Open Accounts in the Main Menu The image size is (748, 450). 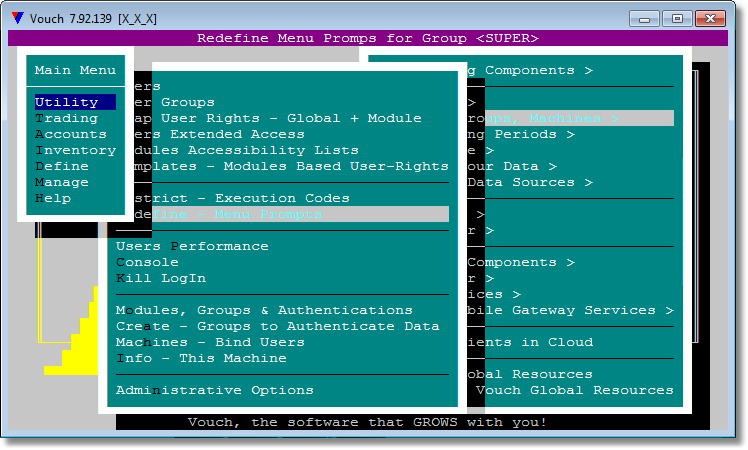71,134
